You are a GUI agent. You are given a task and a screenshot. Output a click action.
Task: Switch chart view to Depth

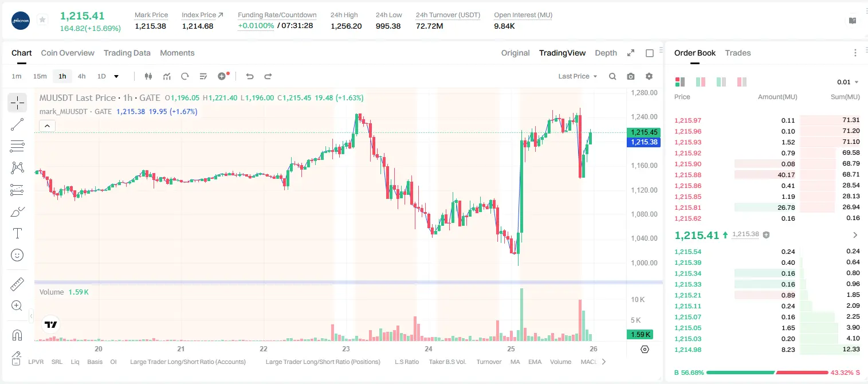[x=606, y=53]
